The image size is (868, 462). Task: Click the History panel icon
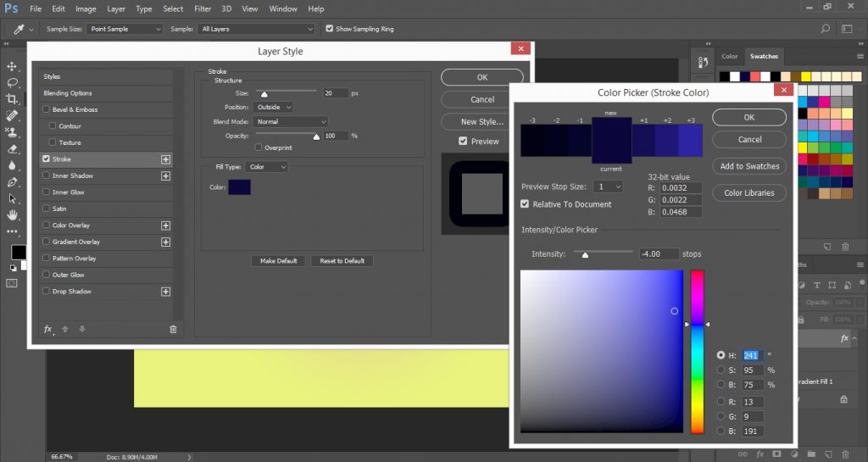pos(703,62)
